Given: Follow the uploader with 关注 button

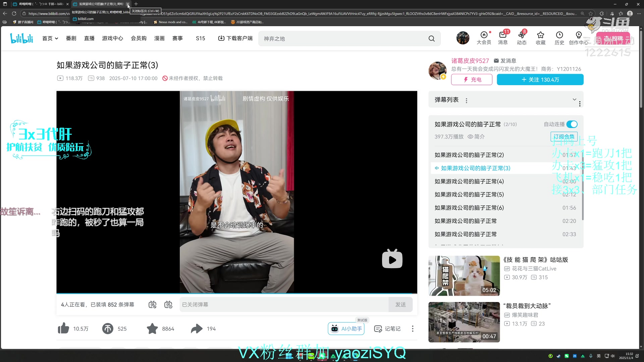Looking at the screenshot, I should tap(540, 80).
